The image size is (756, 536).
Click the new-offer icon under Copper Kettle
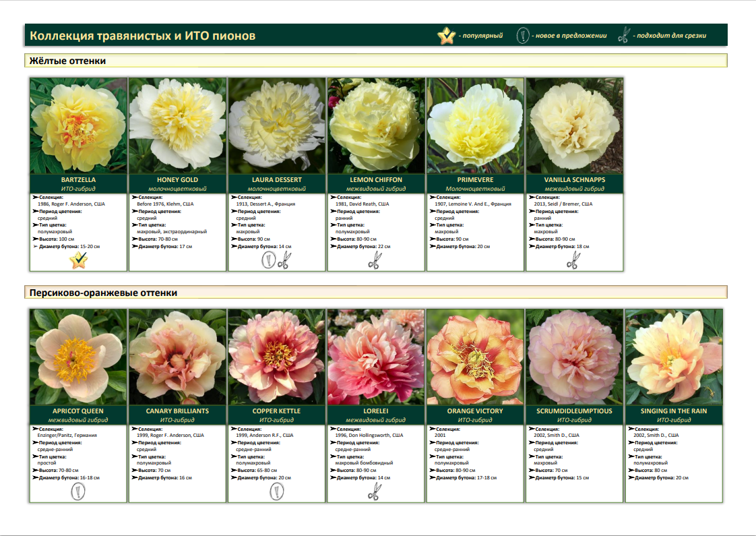[276, 492]
